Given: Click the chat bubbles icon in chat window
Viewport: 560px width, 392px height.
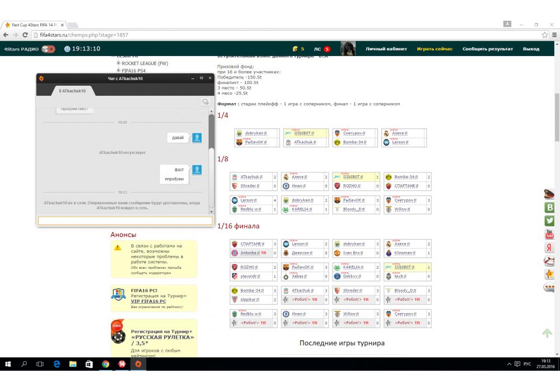Looking at the screenshot, I should (x=206, y=102).
